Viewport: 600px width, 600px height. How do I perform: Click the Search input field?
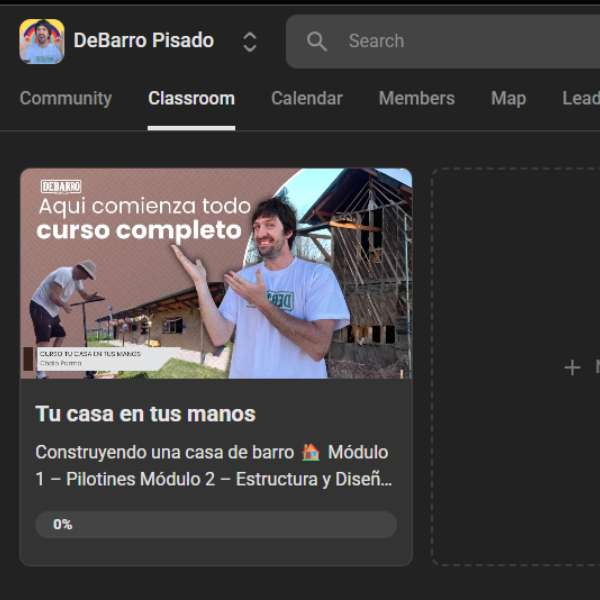[443, 41]
